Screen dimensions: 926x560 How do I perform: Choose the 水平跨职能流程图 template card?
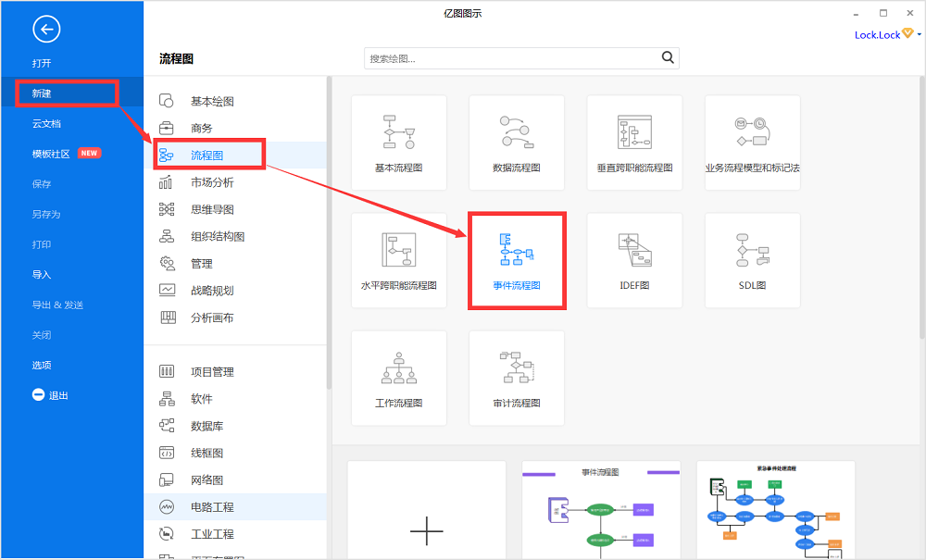[398, 260]
